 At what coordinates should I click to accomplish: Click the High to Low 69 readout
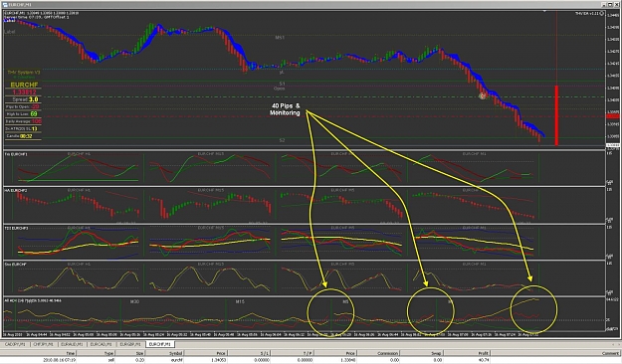(x=22, y=114)
